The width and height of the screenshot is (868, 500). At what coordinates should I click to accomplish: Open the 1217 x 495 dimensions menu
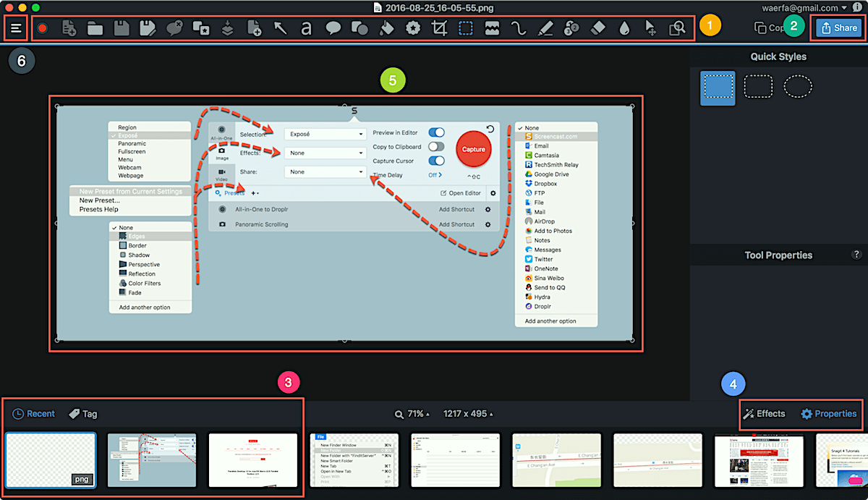[x=467, y=414]
